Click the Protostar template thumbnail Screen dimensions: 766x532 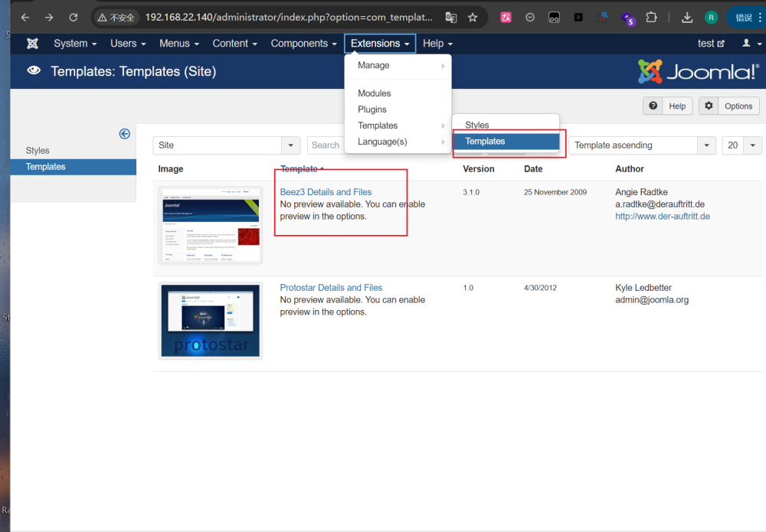tap(210, 321)
